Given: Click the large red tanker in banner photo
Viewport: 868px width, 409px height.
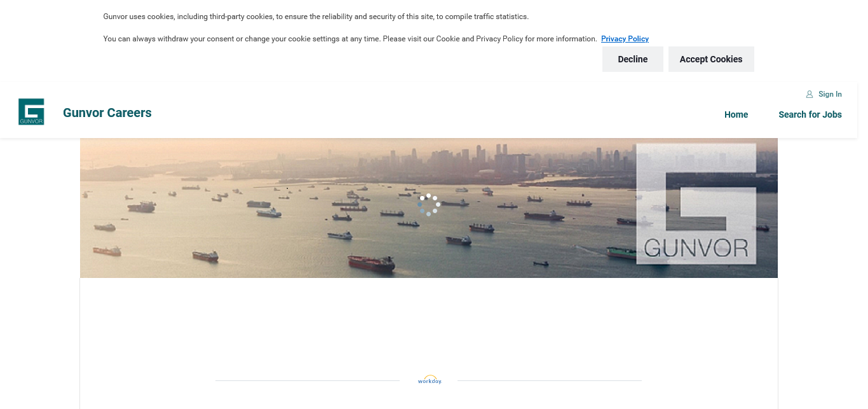Looking at the screenshot, I should click(372, 263).
